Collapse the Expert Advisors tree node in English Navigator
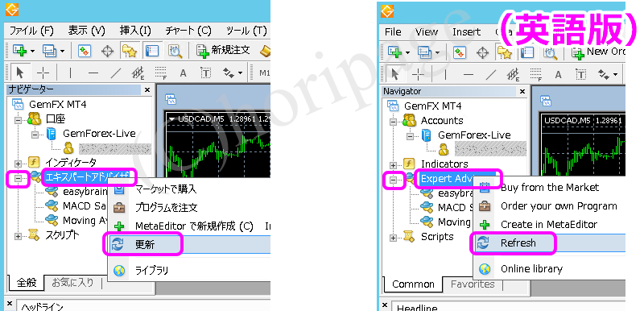This screenshot has width=644, height=311. [x=394, y=180]
